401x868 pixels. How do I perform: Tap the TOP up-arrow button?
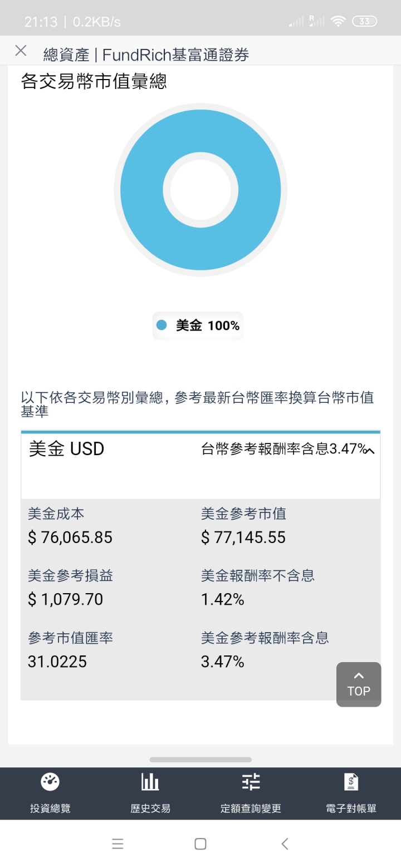[359, 684]
